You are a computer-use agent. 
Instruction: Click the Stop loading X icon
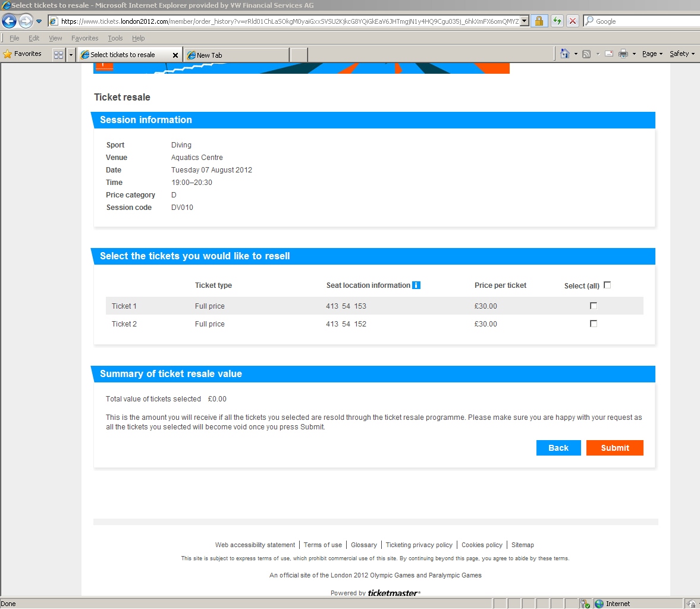tap(572, 21)
